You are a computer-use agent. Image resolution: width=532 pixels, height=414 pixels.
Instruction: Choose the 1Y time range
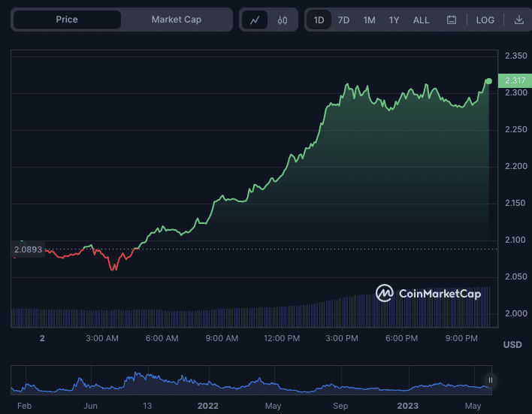pyautogui.click(x=394, y=20)
